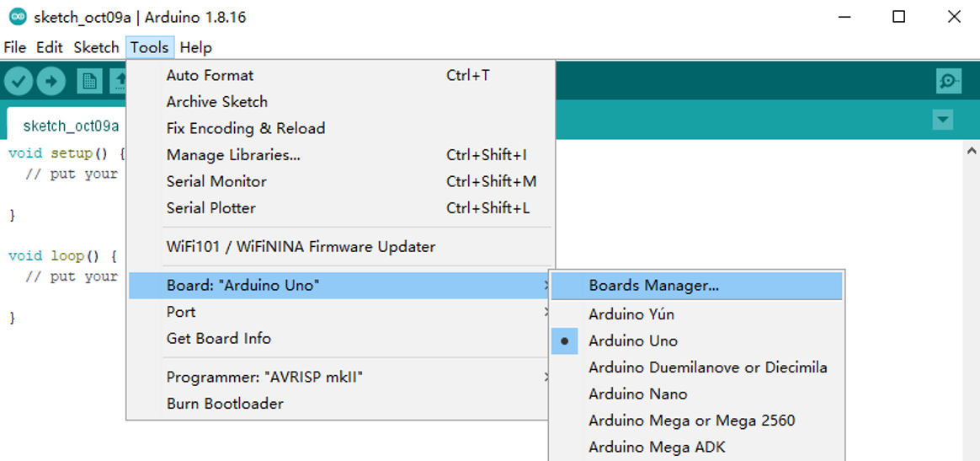Screen dimensions: 980x461
Task: Select the Arduino Uno radio entry
Action: pos(697,340)
